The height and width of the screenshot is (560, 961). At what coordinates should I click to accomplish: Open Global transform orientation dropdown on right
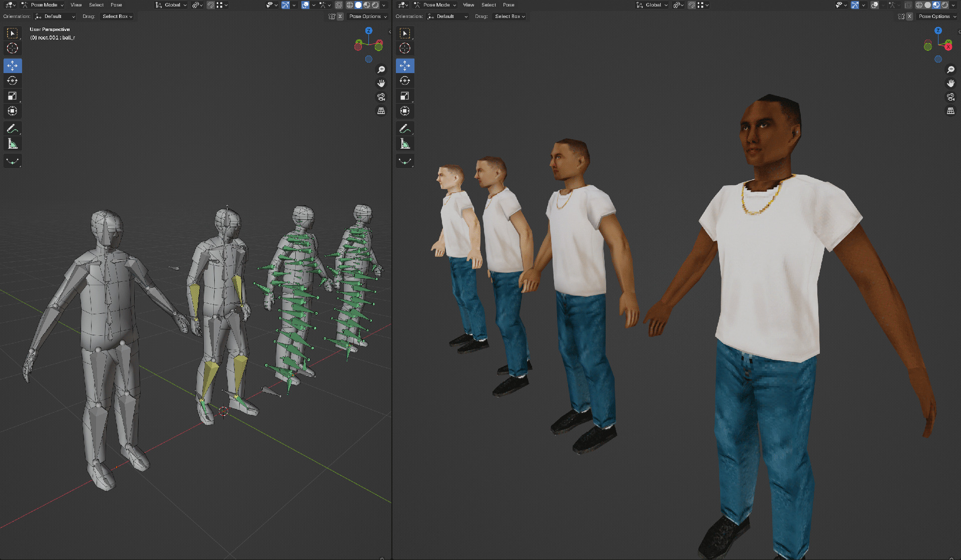(653, 5)
